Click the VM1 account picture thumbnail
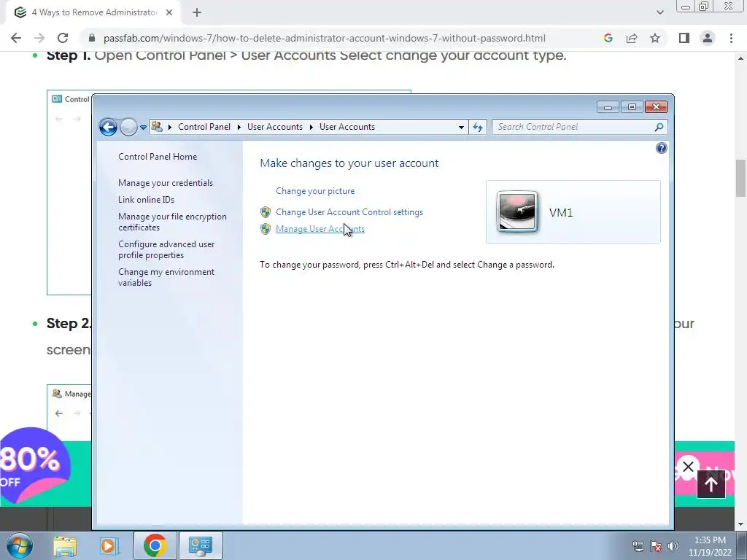Viewport: 747px width, 560px height. 517,212
